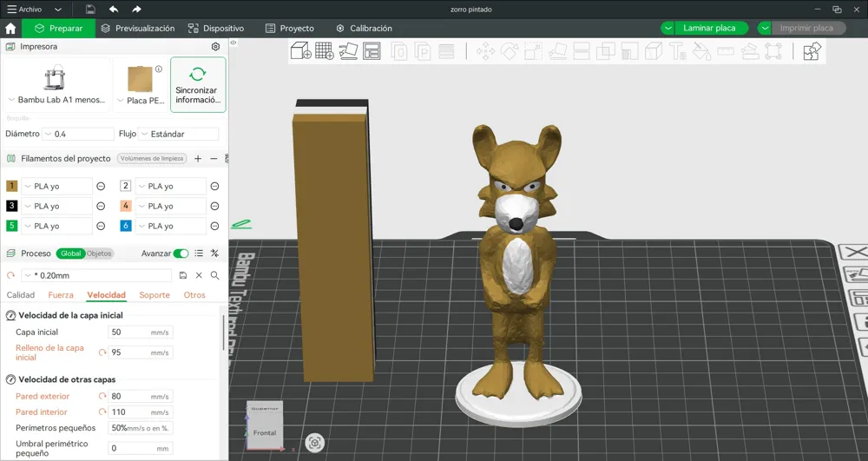Viewport: 868px width, 461px height.
Task: Open the Calibración tab
Action: [x=365, y=29]
